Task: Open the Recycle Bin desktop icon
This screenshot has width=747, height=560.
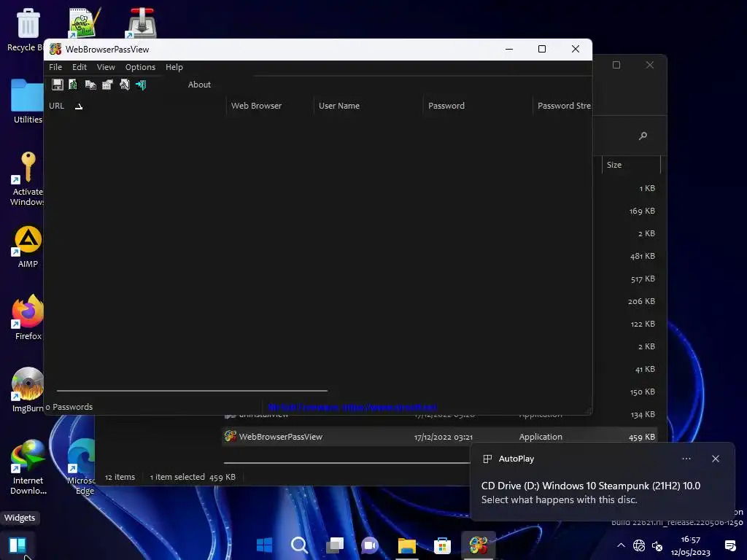Action: (x=26, y=29)
